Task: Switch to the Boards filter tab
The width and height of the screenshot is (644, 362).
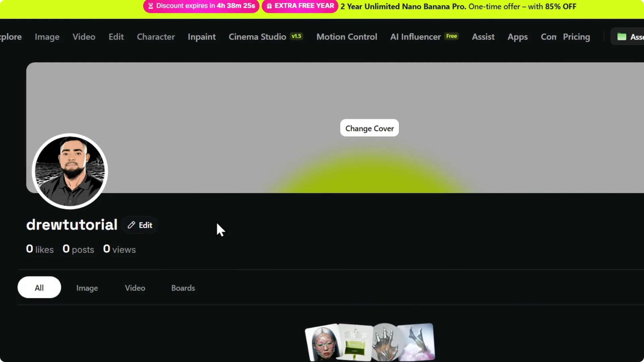Action: coord(183,288)
